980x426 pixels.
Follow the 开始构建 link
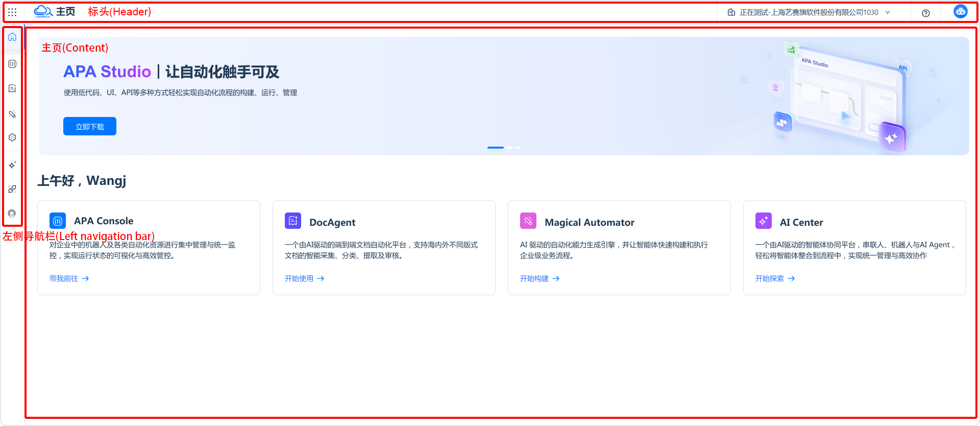point(540,278)
